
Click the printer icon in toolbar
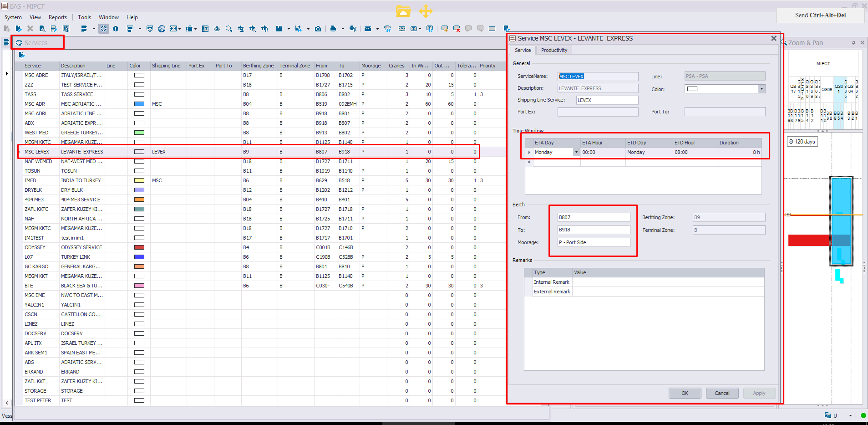[x=333, y=29]
